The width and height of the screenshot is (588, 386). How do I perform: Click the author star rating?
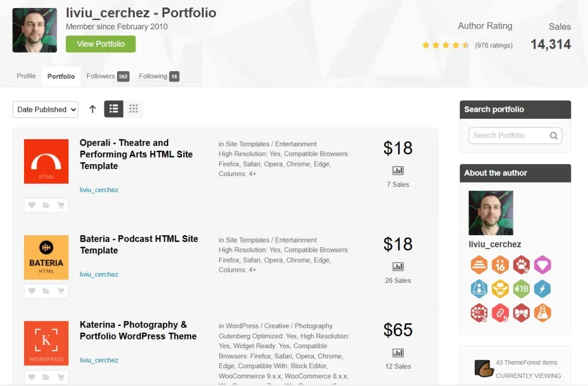(x=446, y=45)
